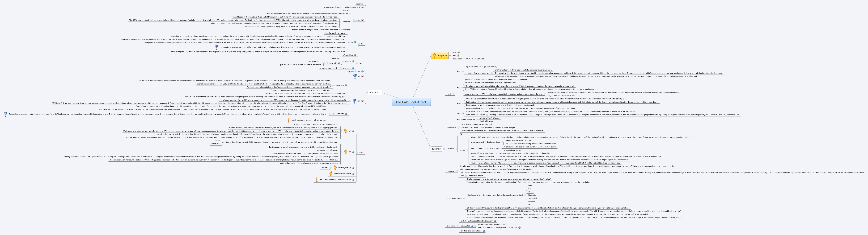Collapse the "why" branch

click(462, 88)
